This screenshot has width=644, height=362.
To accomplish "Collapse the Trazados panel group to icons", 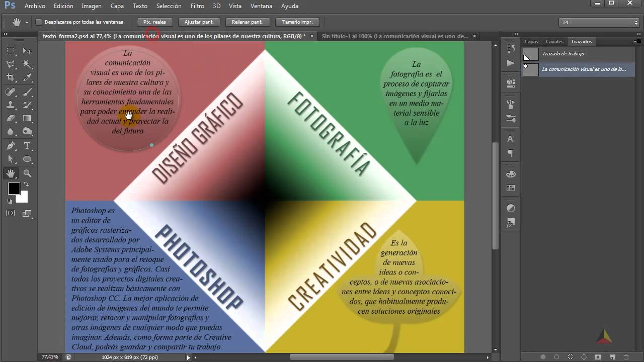I will click(x=638, y=34).
